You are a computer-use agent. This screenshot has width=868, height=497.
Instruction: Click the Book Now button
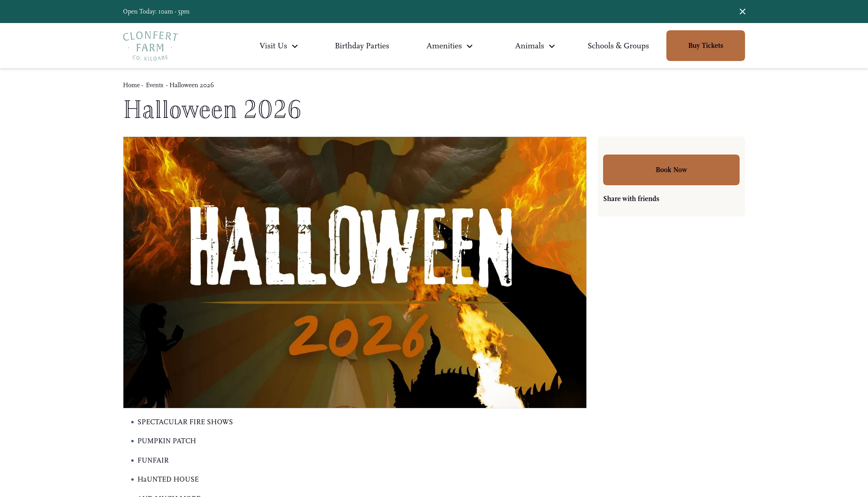[x=671, y=170]
